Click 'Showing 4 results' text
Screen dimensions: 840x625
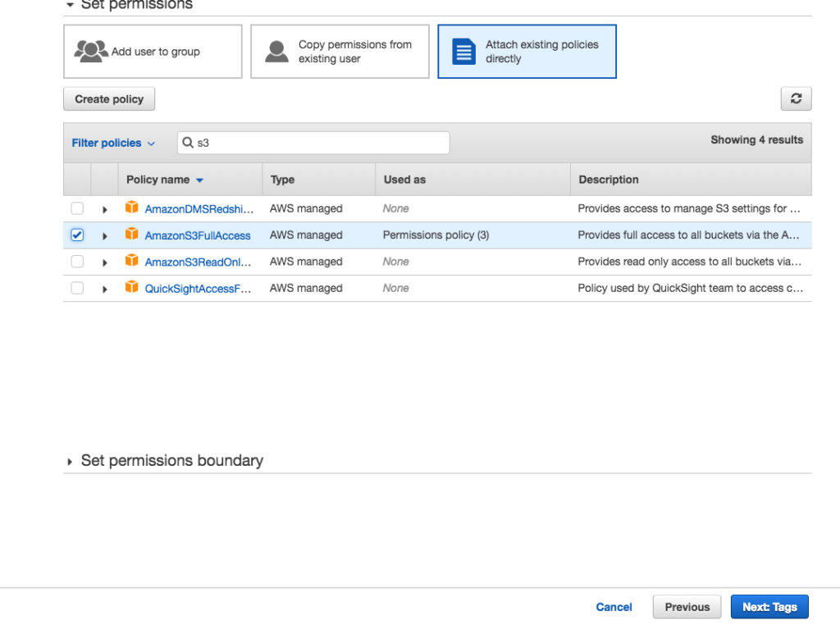click(756, 139)
